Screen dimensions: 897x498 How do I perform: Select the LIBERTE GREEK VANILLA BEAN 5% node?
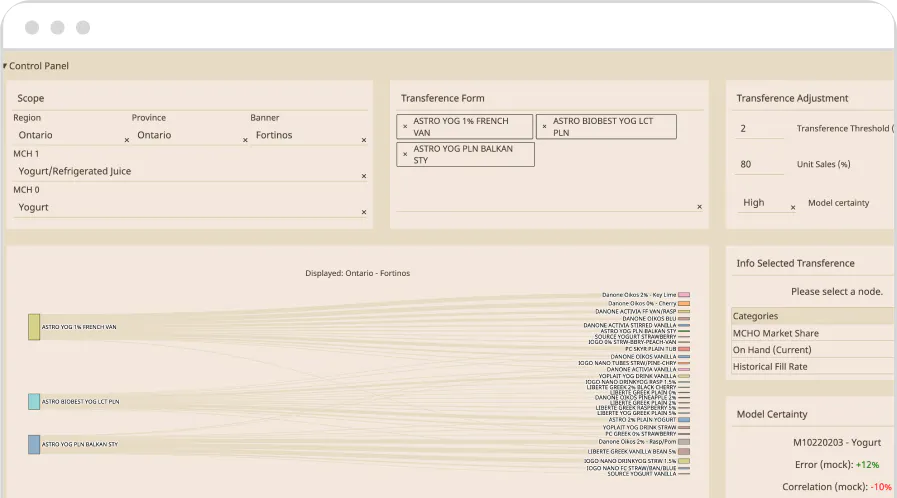(x=684, y=452)
